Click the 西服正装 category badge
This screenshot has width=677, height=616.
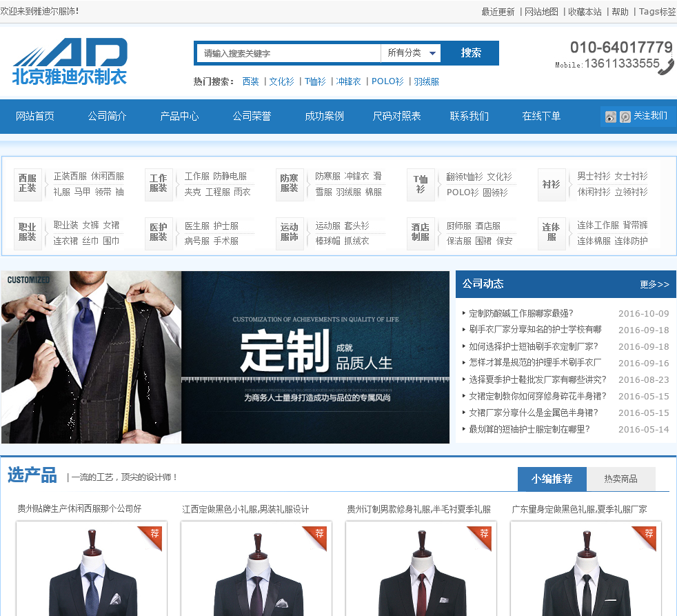[28, 184]
